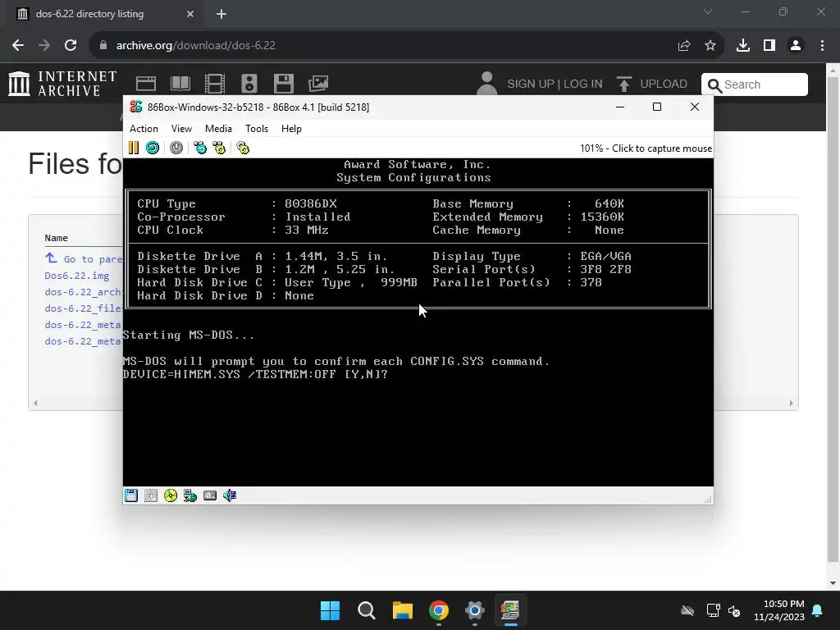The image size is (840, 630).
Task: Open Internet Archive video film icon
Action: [x=214, y=84]
